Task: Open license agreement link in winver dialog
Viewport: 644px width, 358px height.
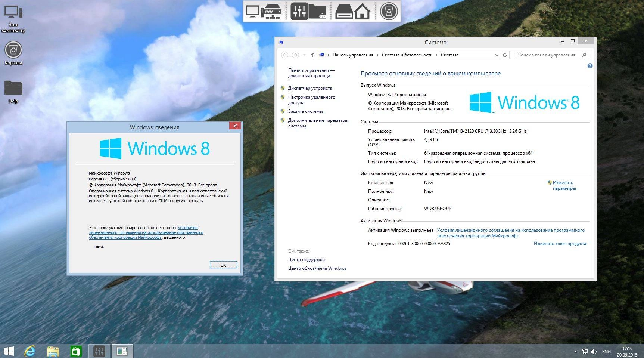Action: click(146, 232)
